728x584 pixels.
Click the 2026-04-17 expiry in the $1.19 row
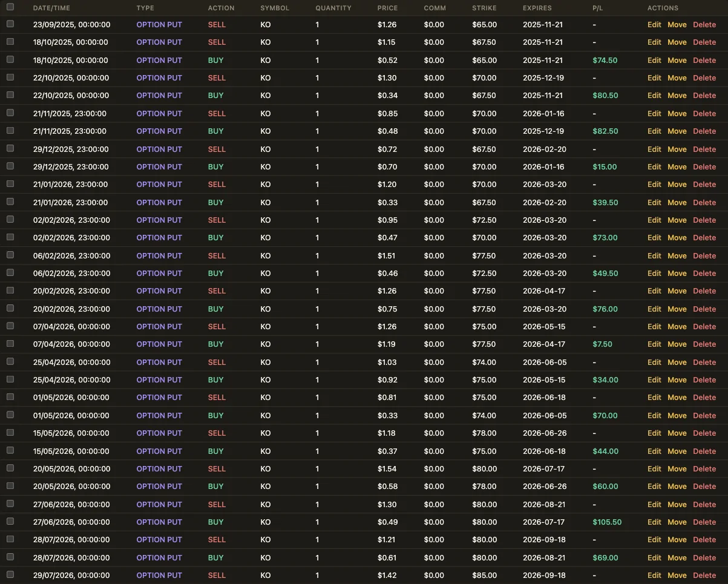coord(543,344)
